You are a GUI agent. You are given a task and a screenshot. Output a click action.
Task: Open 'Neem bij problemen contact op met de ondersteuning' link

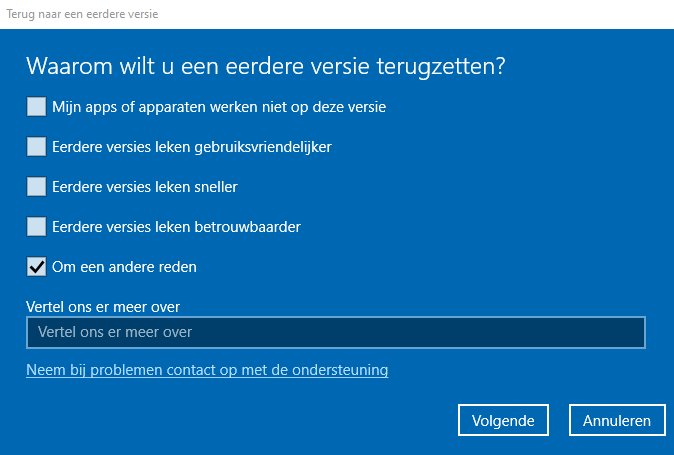(207, 370)
